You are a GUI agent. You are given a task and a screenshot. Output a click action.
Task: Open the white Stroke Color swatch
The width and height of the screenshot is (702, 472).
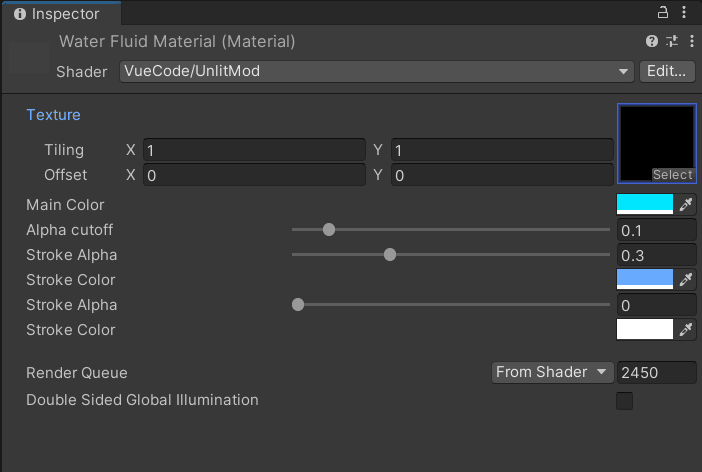pyautogui.click(x=645, y=329)
